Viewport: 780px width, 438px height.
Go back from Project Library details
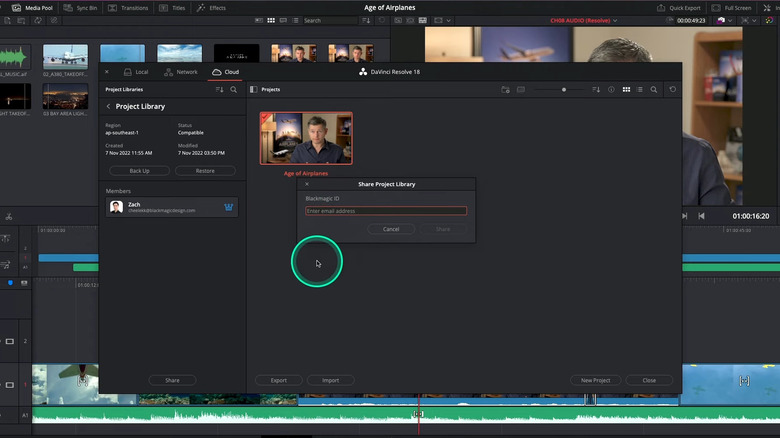pyautogui.click(x=108, y=106)
